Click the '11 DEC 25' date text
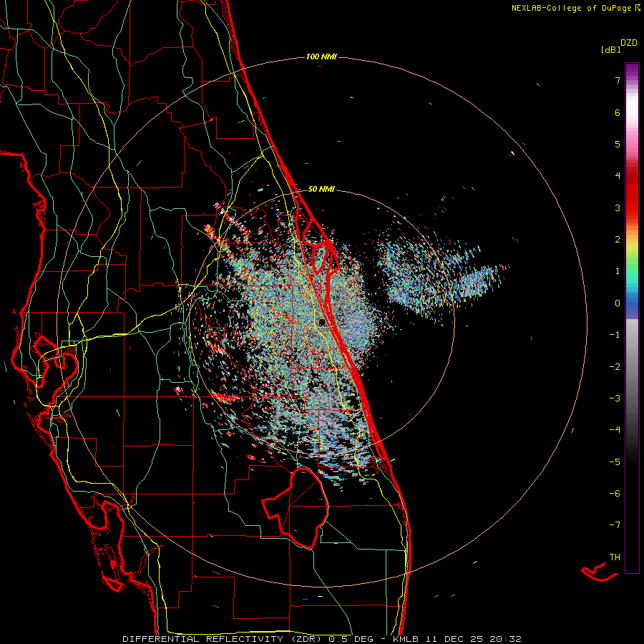This screenshot has width=644, height=644. [x=454, y=639]
